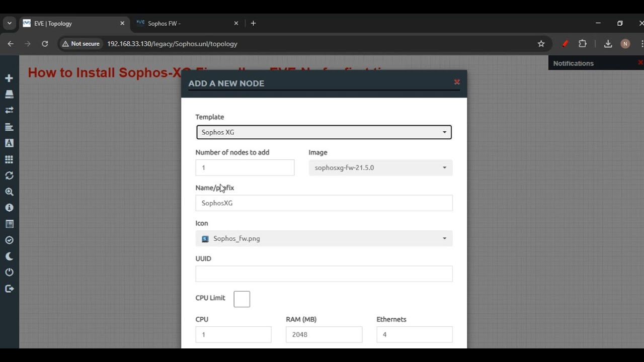Open Startup-configs icon in sidebar
644x362 pixels.
click(x=9, y=127)
